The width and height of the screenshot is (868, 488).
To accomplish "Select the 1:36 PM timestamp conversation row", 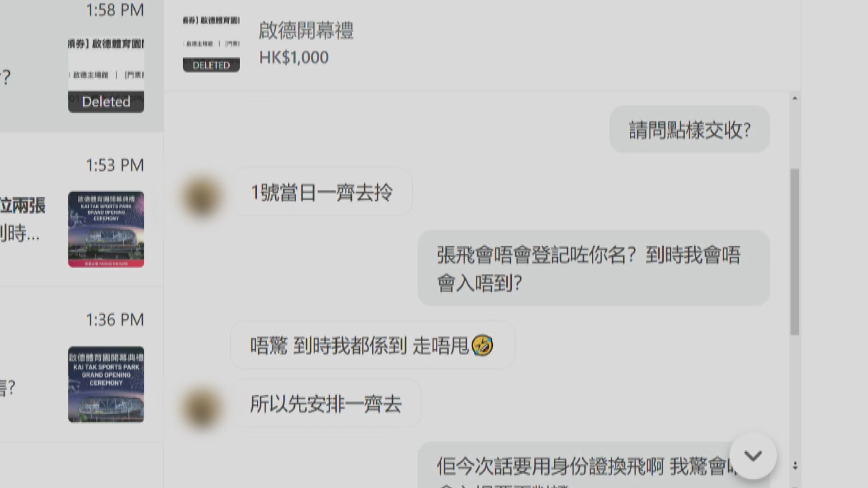I will (x=81, y=365).
